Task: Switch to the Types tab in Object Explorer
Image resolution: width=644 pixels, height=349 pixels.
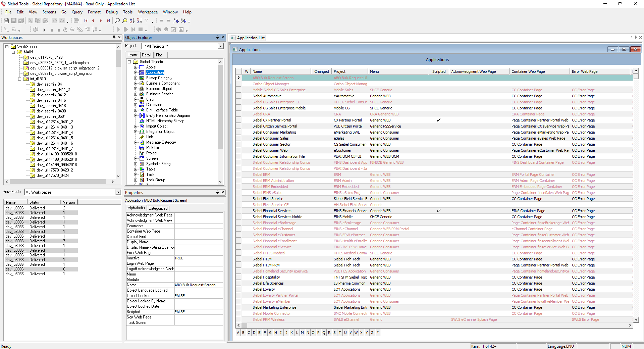Action: 133,54
